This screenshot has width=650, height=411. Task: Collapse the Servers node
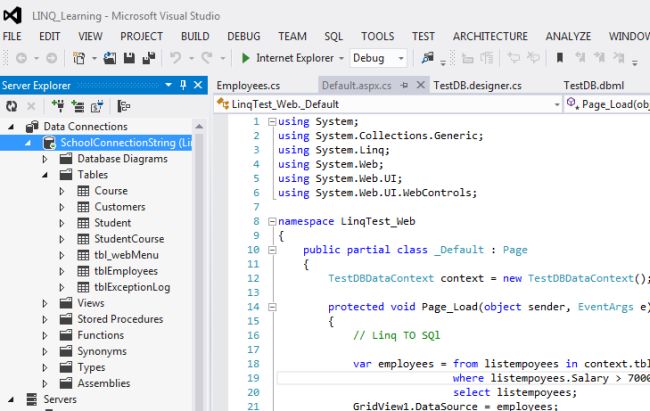(11, 400)
